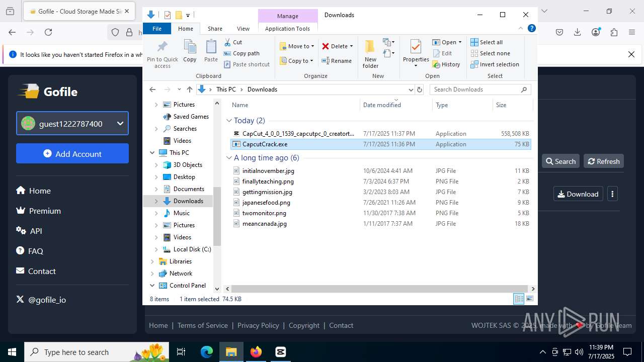The height and width of the screenshot is (362, 644).
Task: Click horizontal scrollbar in file list
Action: [x=379, y=289]
